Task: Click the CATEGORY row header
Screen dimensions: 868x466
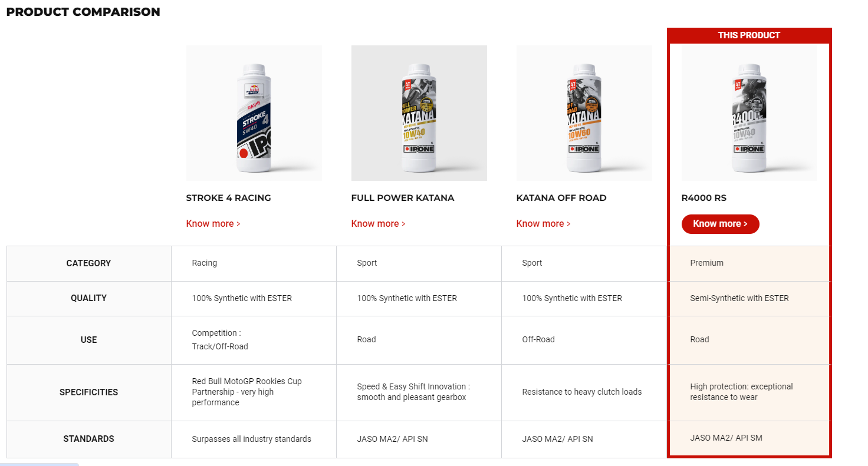Action: point(89,263)
